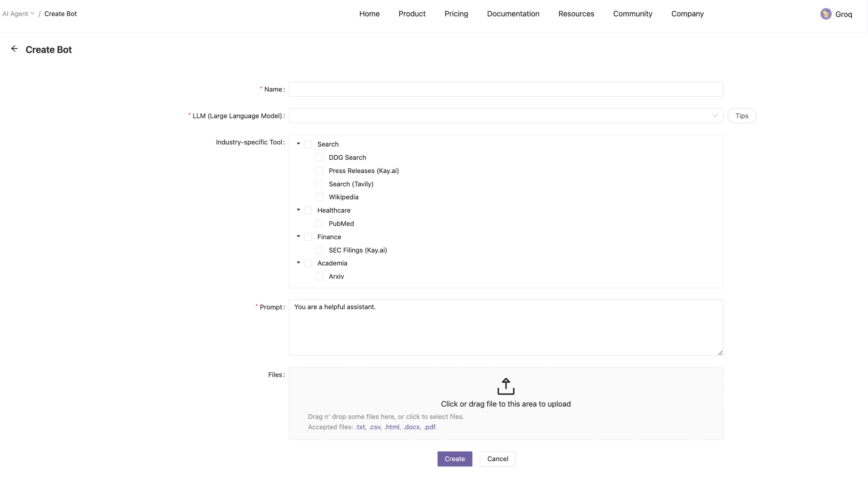Check the DDG Search checkbox
Viewport: 868px width, 489px height.
point(319,158)
